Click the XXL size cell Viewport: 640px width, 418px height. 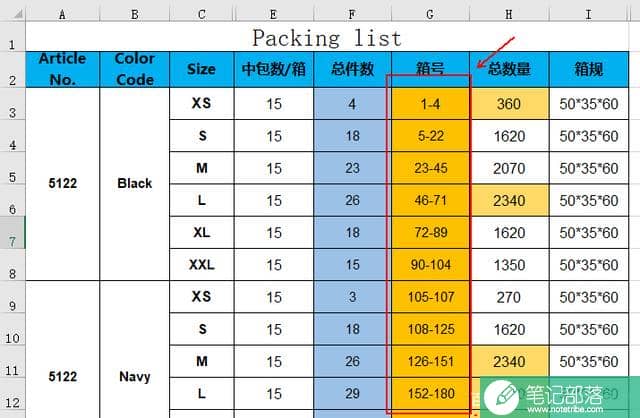click(x=202, y=265)
